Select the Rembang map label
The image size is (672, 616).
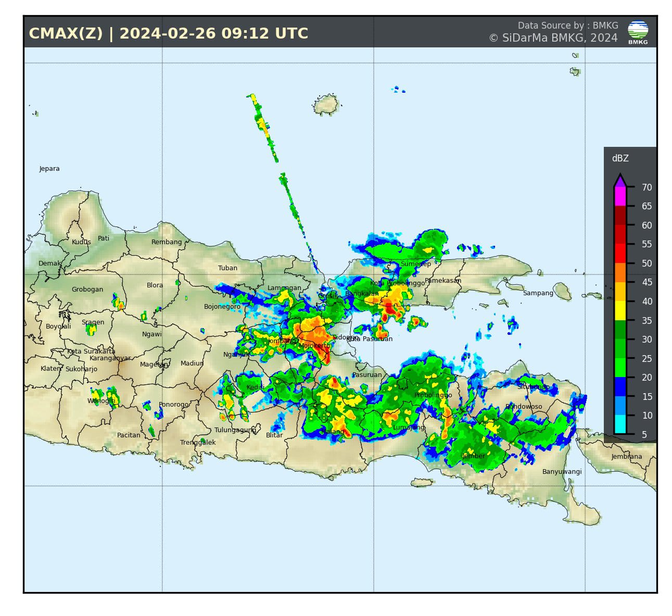pos(167,242)
